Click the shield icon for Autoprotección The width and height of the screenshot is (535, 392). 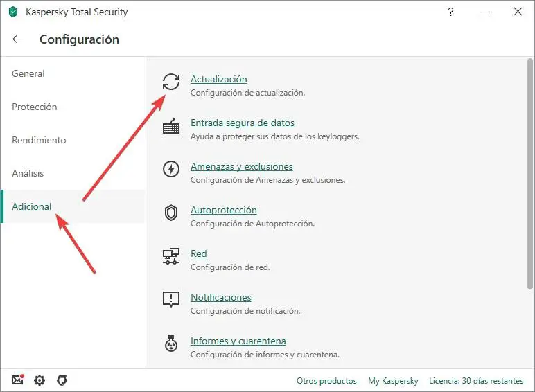click(171, 213)
